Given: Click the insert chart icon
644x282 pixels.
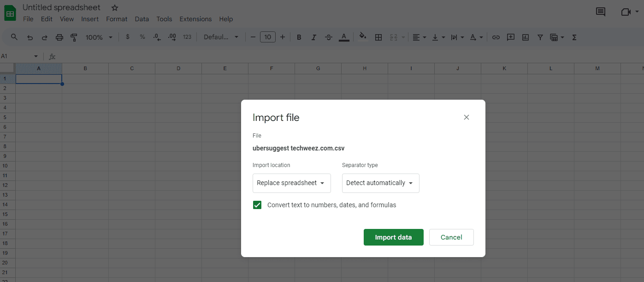Looking at the screenshot, I should [526, 37].
